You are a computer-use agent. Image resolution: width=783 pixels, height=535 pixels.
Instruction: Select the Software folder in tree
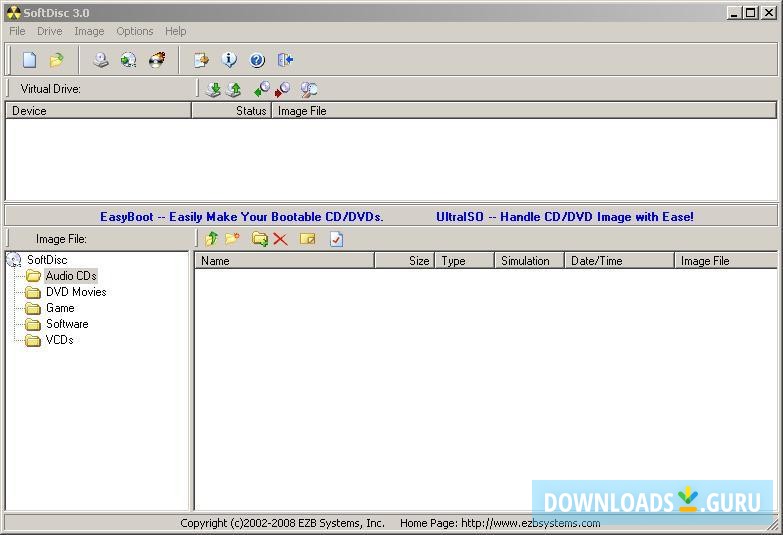pos(67,324)
